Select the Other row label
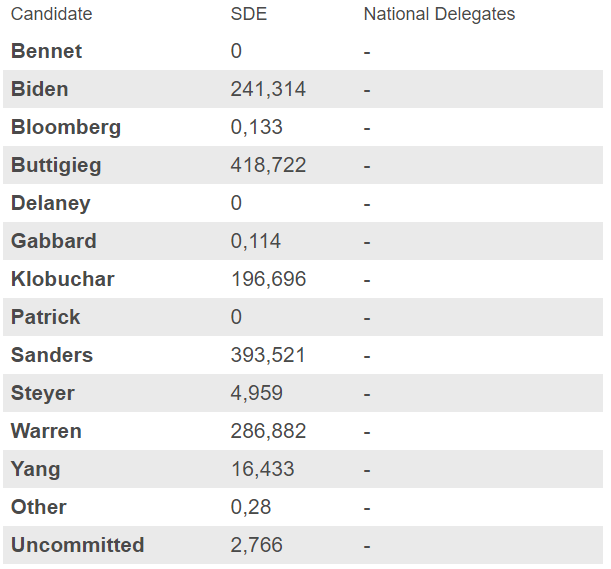Image resolution: width=611 pixels, height=569 pixels. tap(39, 507)
